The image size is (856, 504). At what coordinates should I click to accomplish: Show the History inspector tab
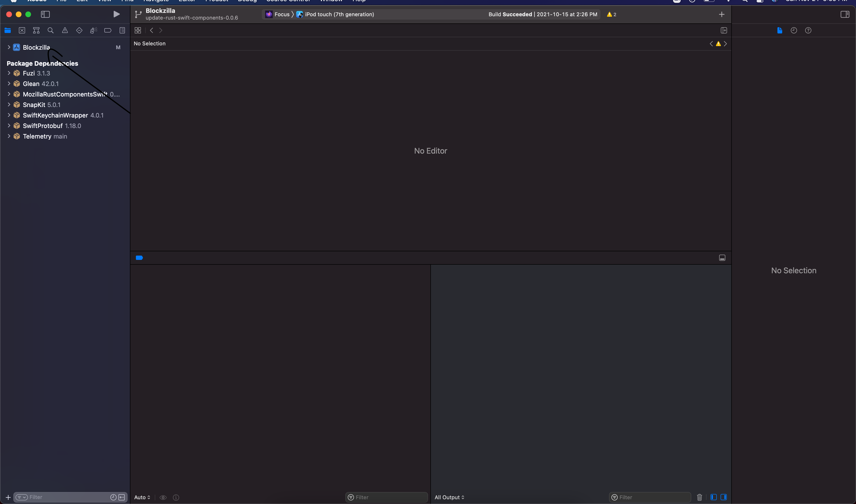[x=794, y=31]
